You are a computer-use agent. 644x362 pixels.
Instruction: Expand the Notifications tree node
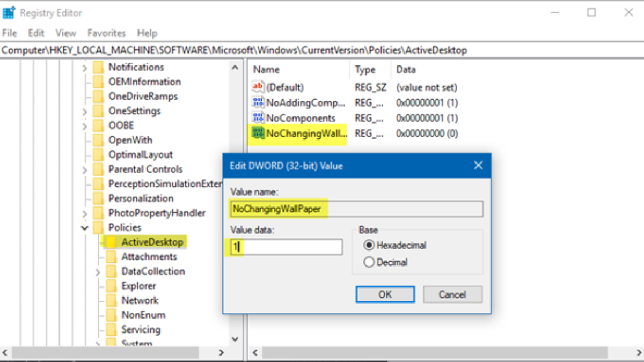click(84, 68)
